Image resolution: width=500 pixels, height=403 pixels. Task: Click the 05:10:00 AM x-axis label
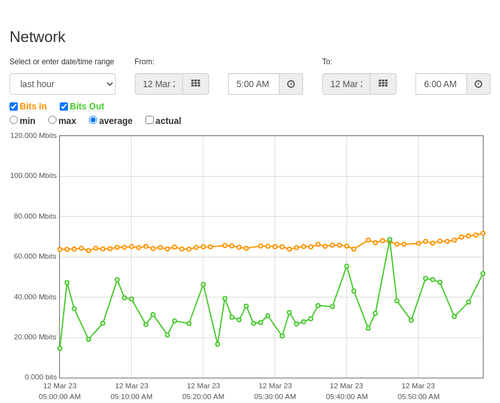tap(131, 397)
